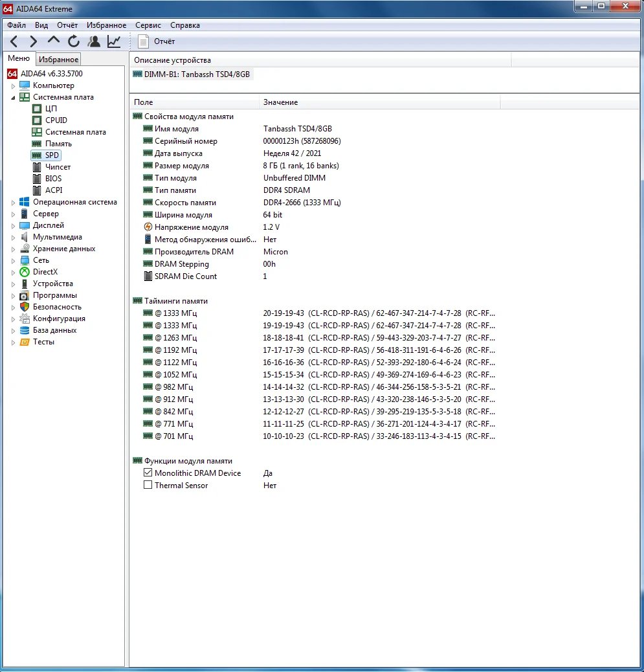The width and height of the screenshot is (644, 672).
Task: Click the Конфигурация gear icon
Action: (25, 319)
